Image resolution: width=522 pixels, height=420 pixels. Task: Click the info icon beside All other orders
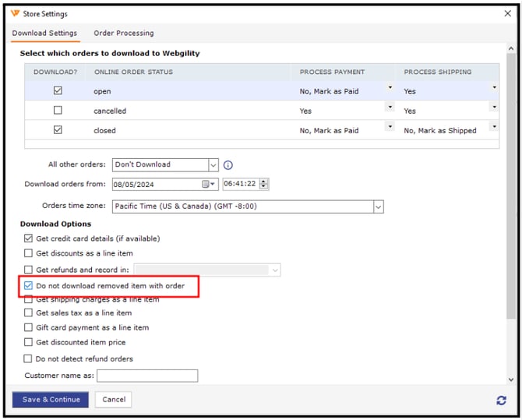228,165
